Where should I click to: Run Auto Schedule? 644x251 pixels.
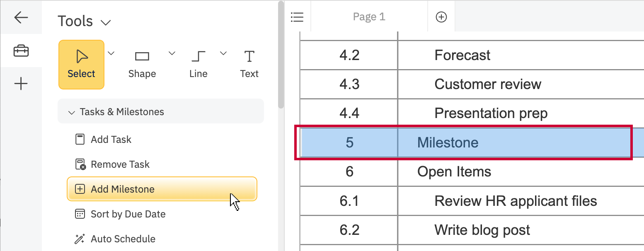click(x=123, y=239)
